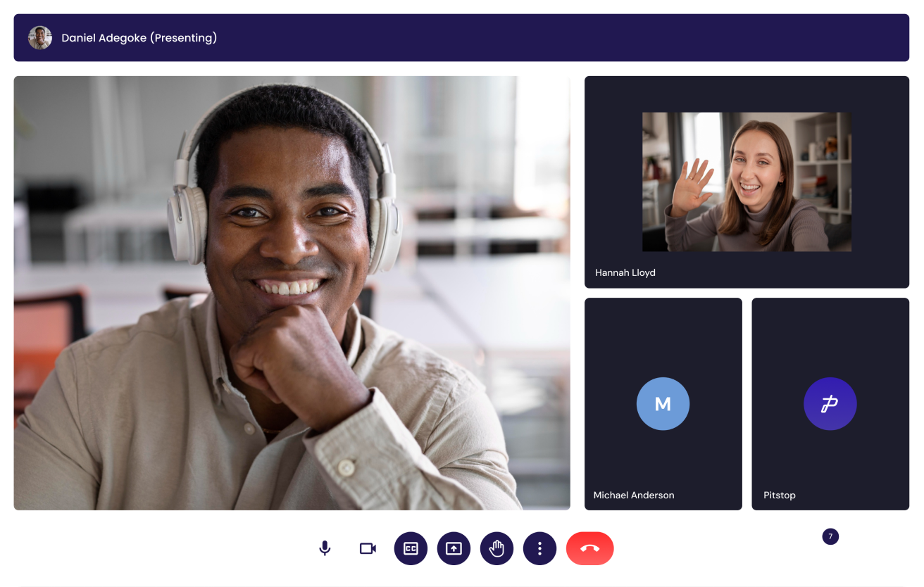Click the main presenter video feed
The height and width of the screenshot is (587, 924).
coord(292,293)
